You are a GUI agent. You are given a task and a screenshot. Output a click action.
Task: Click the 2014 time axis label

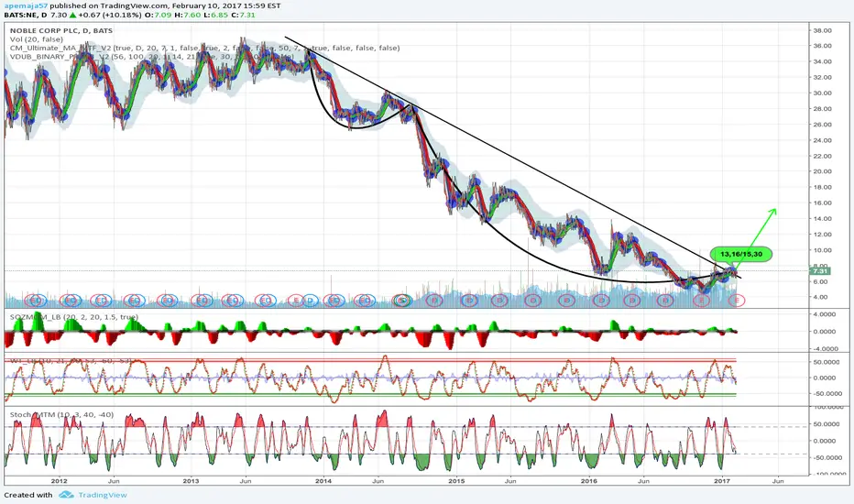[323, 481]
